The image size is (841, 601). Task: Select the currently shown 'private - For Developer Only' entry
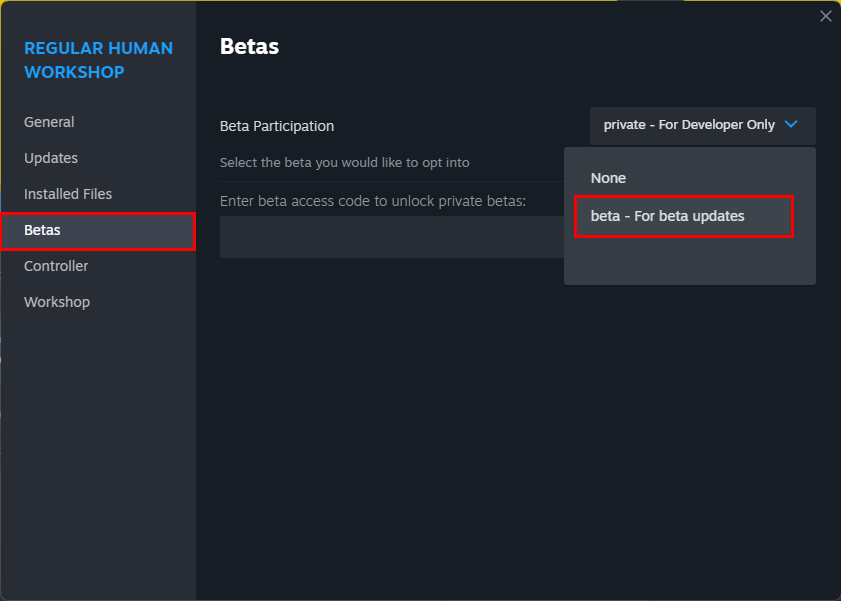coord(687,125)
